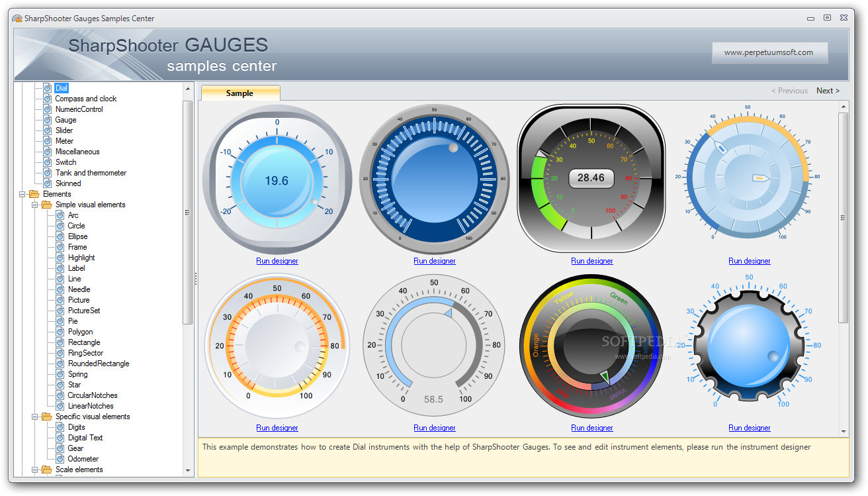
Task: Select the RoundedRectangle tree item
Action: click(99, 364)
